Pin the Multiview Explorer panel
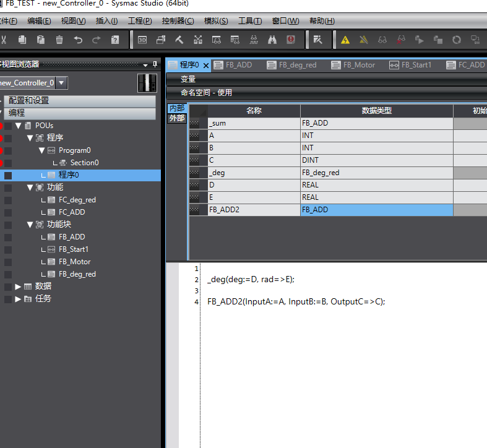Screen dimensions: 487x448 (x=155, y=64)
